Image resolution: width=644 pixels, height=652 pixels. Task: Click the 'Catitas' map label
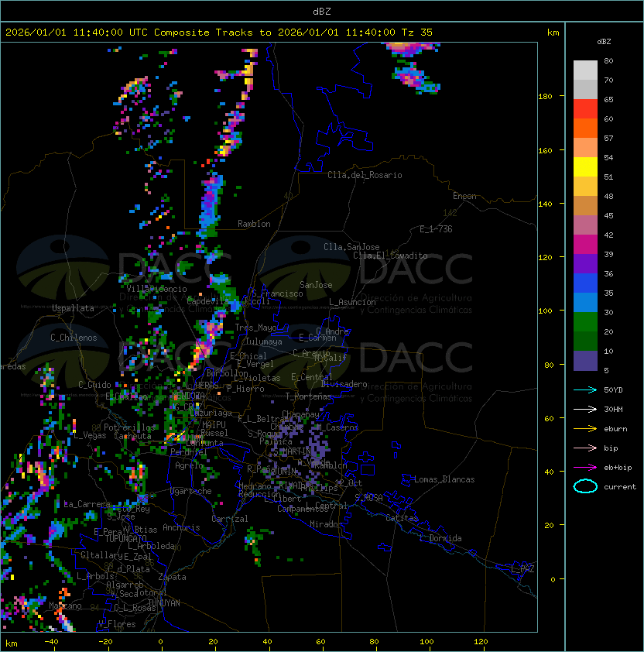[x=402, y=518]
